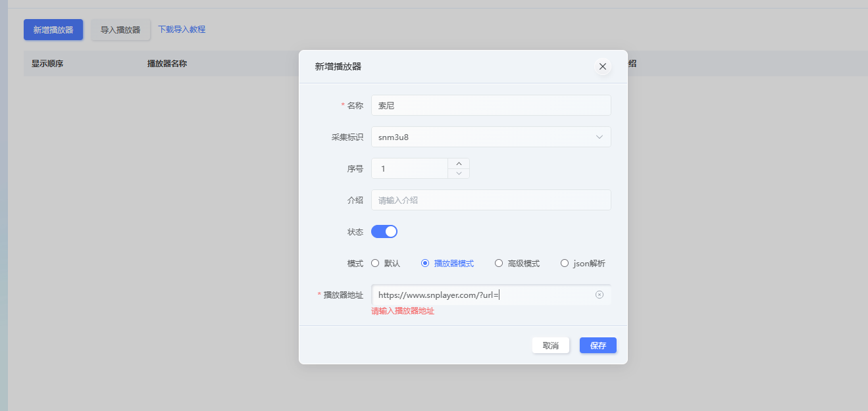Toggle the 状态 switch off
Viewport: 868px width, 411px height.
point(384,231)
